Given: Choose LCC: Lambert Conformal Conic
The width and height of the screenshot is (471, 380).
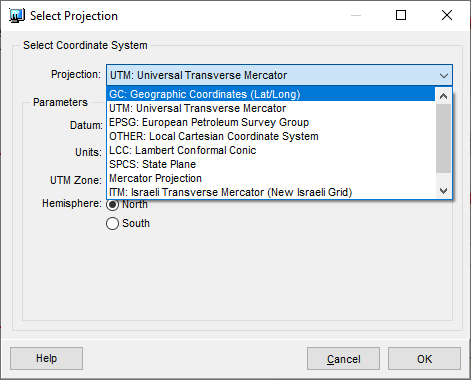Looking at the screenshot, I should coord(271,150).
